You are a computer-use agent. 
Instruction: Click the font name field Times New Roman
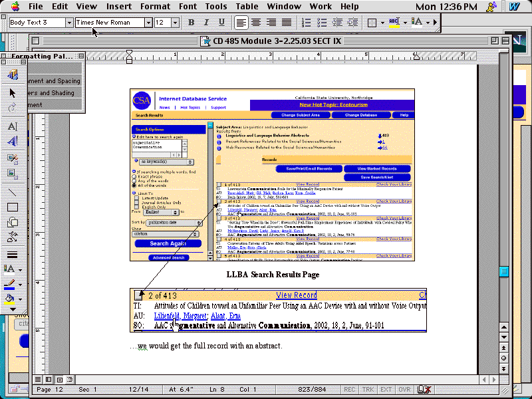pyautogui.click(x=110, y=23)
